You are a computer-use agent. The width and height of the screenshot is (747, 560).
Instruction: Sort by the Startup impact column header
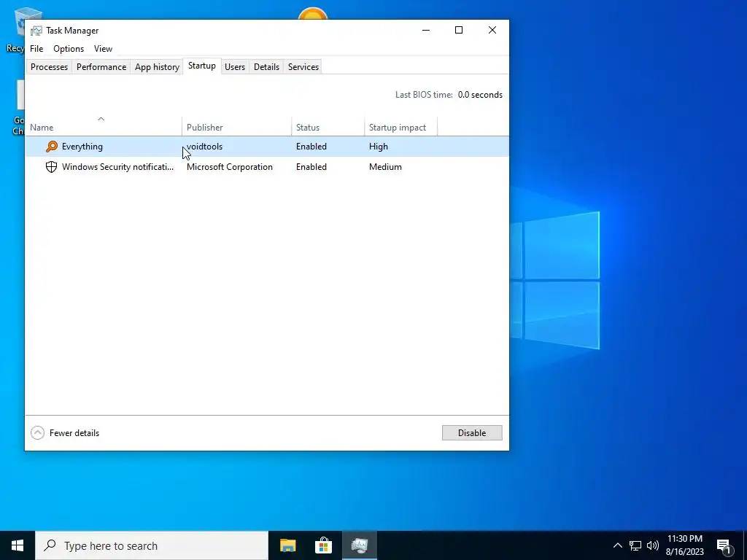(x=400, y=127)
